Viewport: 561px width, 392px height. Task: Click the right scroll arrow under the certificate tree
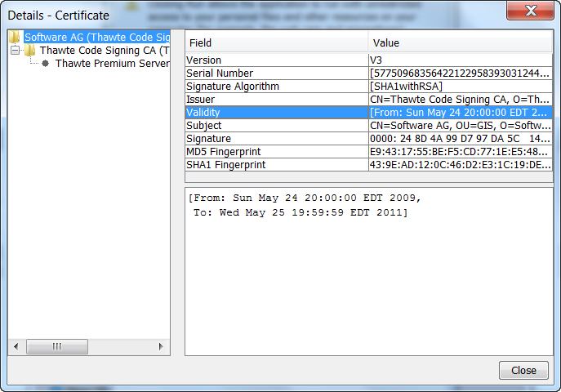pos(161,346)
